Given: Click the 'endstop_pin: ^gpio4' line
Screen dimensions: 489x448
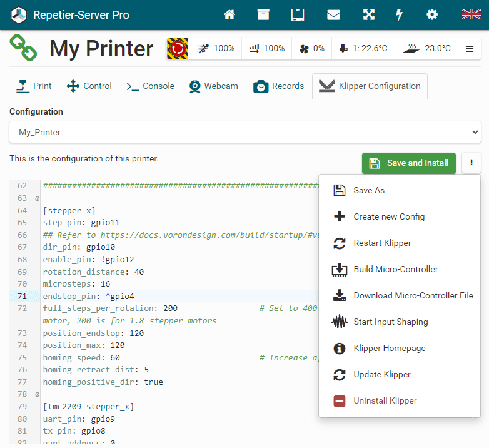Looking at the screenshot, I should pos(89,297).
